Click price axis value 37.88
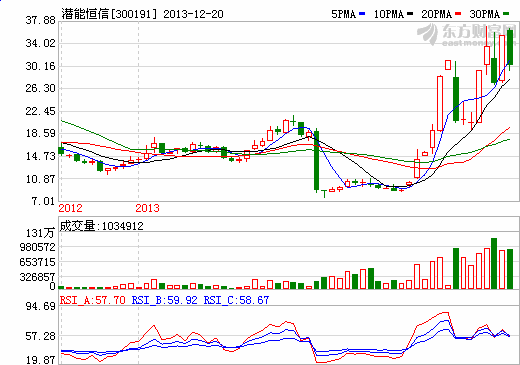Screen dimensions: 520x365 [x=41, y=20]
